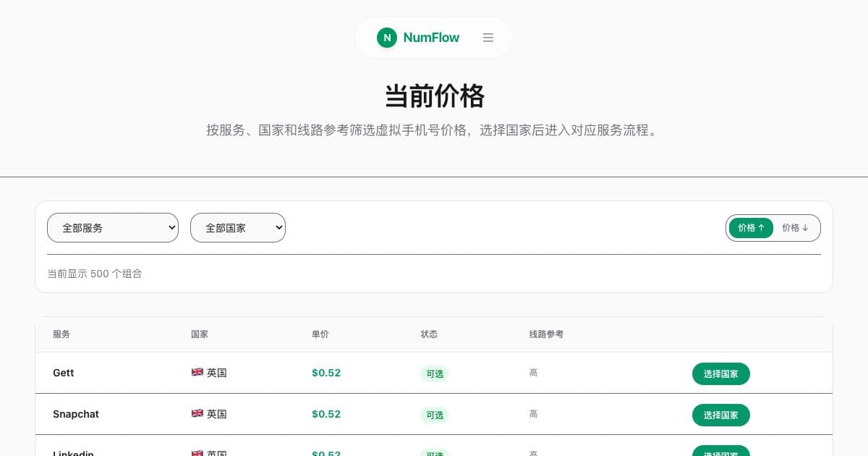The image size is (868, 456).
Task: Expand the 全部服务 dropdown
Action: pyautogui.click(x=113, y=227)
